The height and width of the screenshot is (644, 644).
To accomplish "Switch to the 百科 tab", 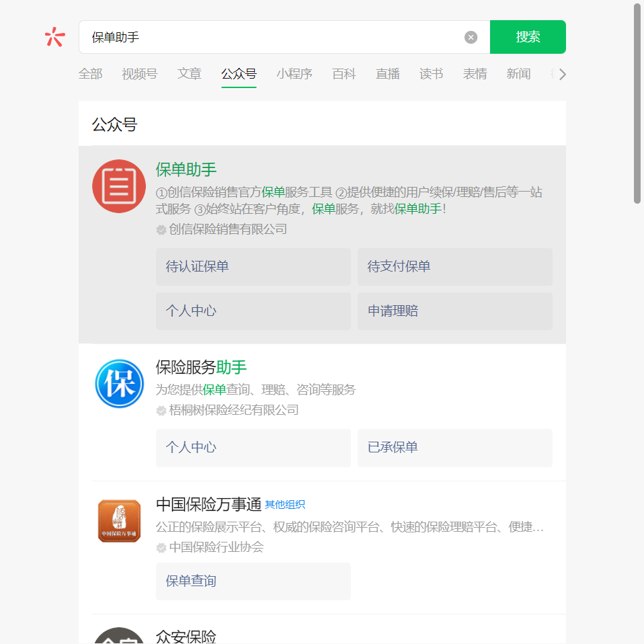I will 344,74.
